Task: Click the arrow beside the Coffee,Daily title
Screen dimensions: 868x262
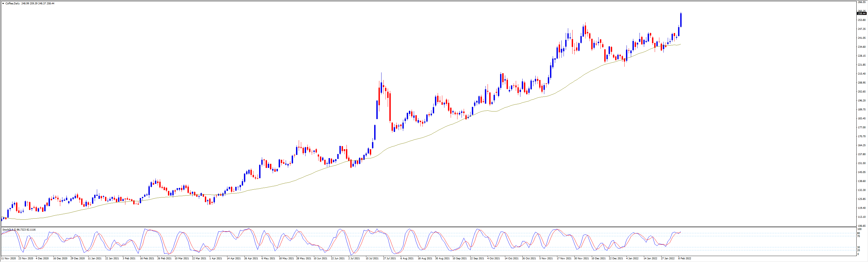Action: pos(3,3)
